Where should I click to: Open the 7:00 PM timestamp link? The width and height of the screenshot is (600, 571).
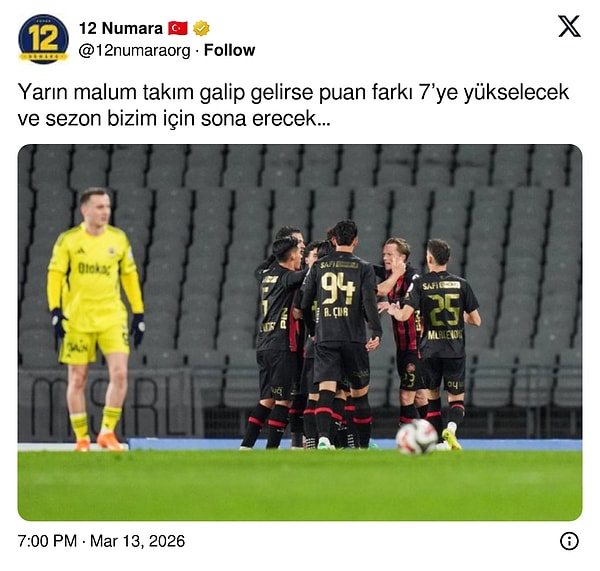47,541
